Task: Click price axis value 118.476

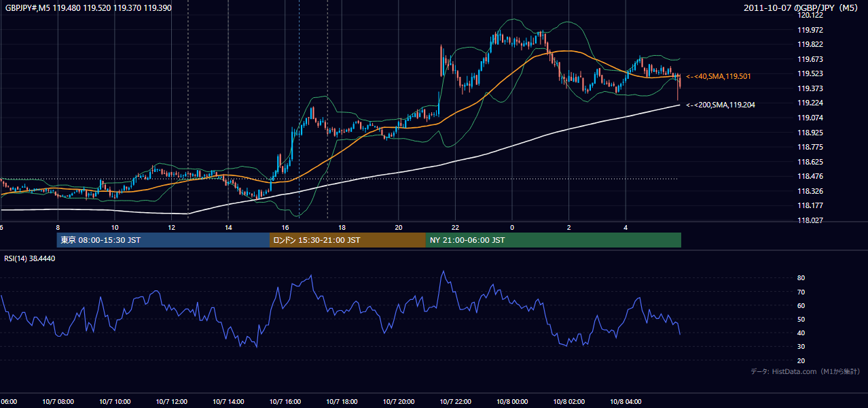Action: coord(810,176)
